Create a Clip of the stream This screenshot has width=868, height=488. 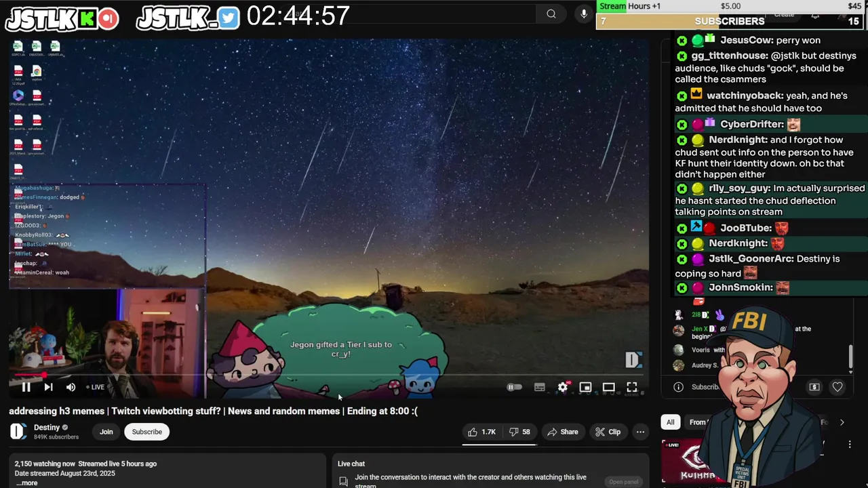click(608, 432)
